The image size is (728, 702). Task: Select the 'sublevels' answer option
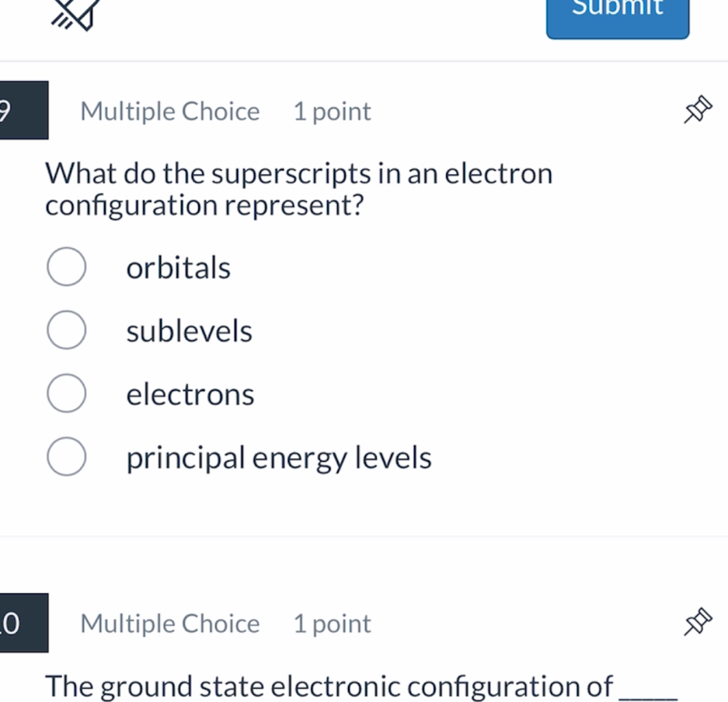(67, 330)
